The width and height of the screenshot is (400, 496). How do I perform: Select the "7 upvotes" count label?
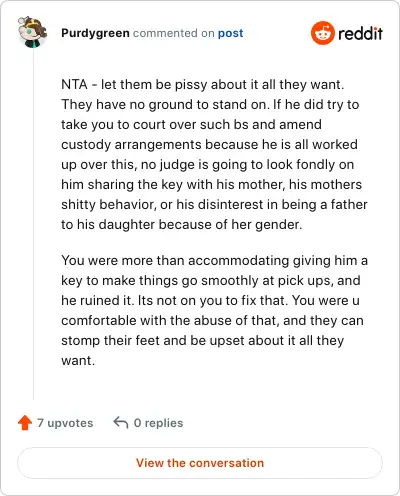[65, 423]
